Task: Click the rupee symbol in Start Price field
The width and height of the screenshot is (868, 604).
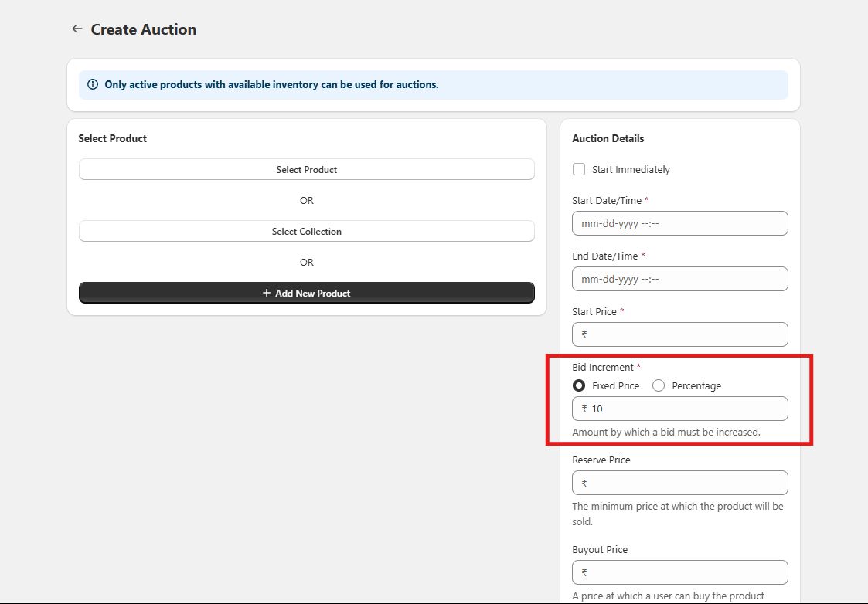Action: coord(584,334)
